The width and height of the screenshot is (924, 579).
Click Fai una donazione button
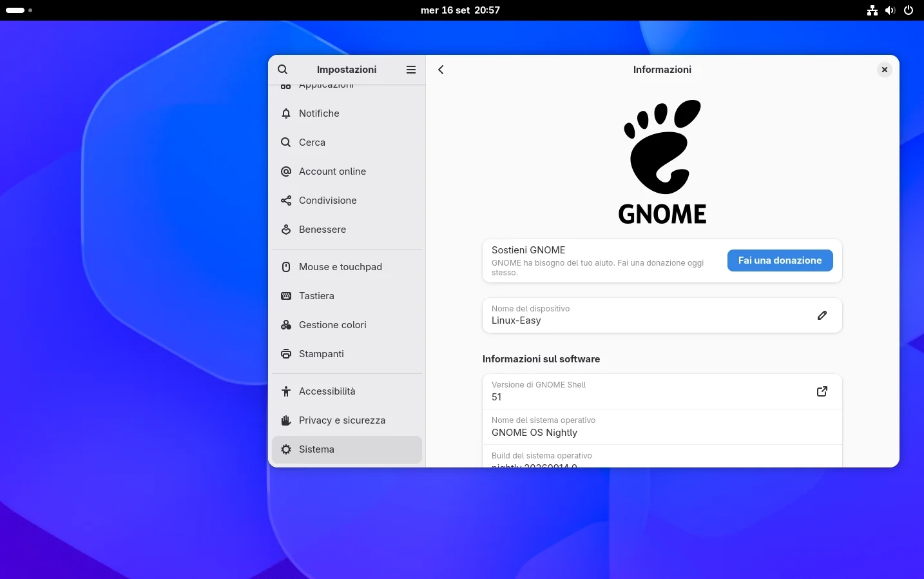(780, 260)
